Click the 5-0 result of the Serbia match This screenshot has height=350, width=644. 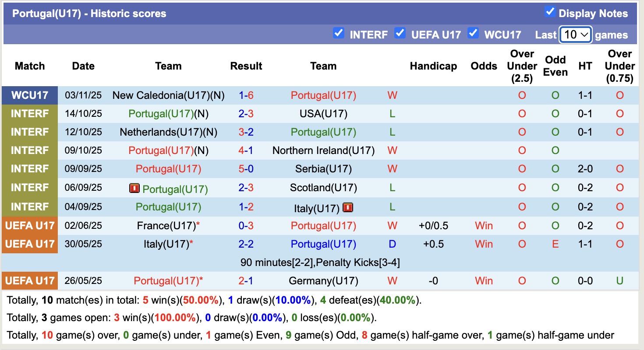point(246,169)
